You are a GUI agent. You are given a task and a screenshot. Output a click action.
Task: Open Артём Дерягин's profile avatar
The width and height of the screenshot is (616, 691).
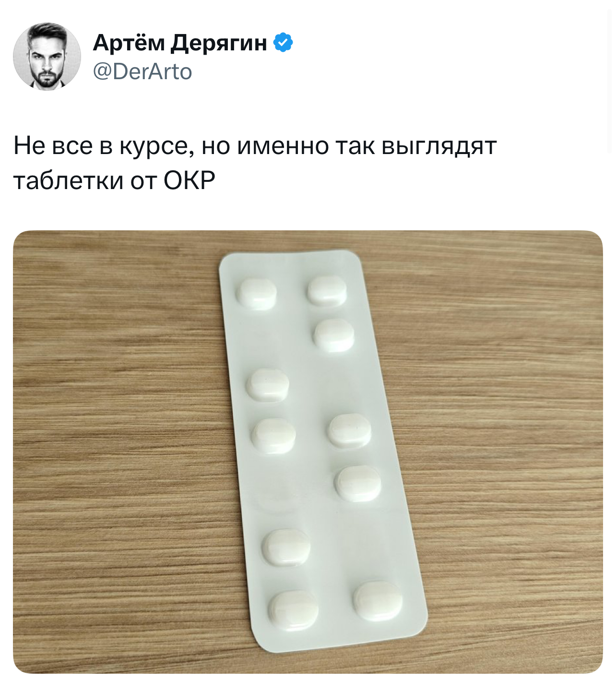click(47, 57)
